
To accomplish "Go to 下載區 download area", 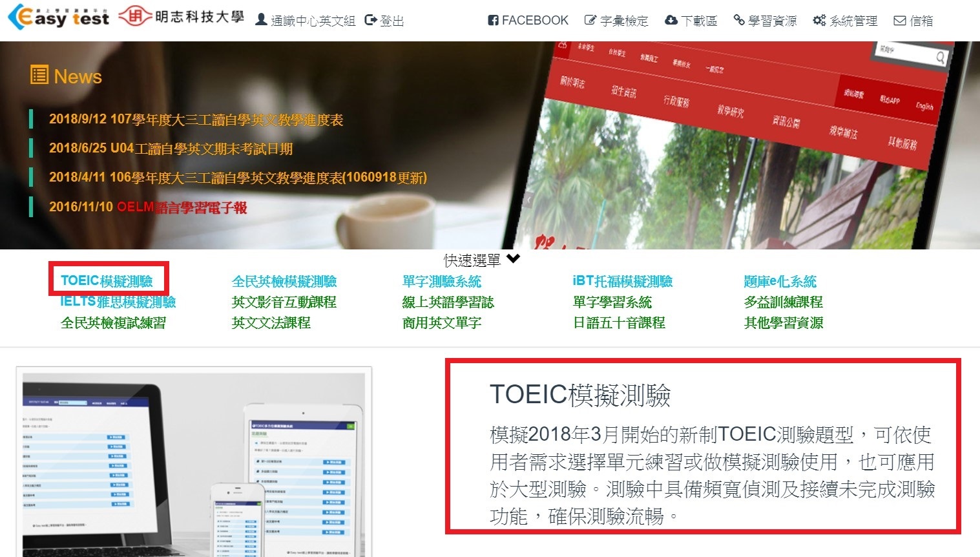I will (x=691, y=21).
